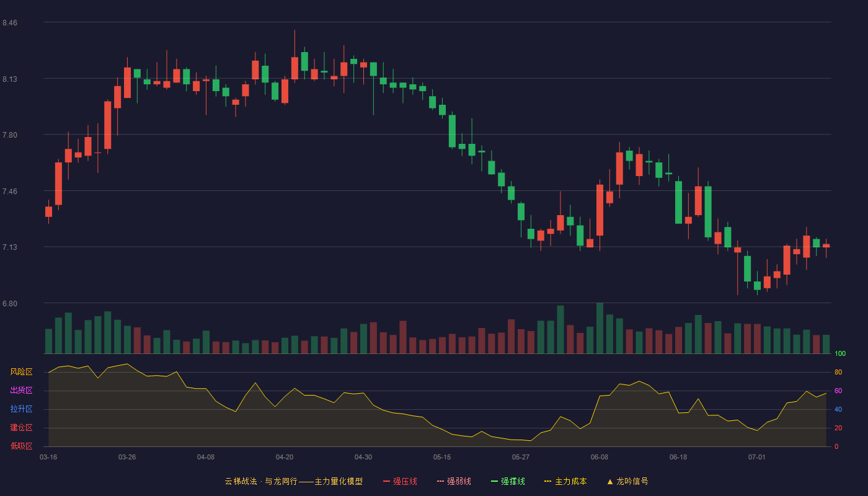Screen dimensions: 868x496
Task: Click the yellow 主力成本 legend marker
Action: click(x=547, y=481)
